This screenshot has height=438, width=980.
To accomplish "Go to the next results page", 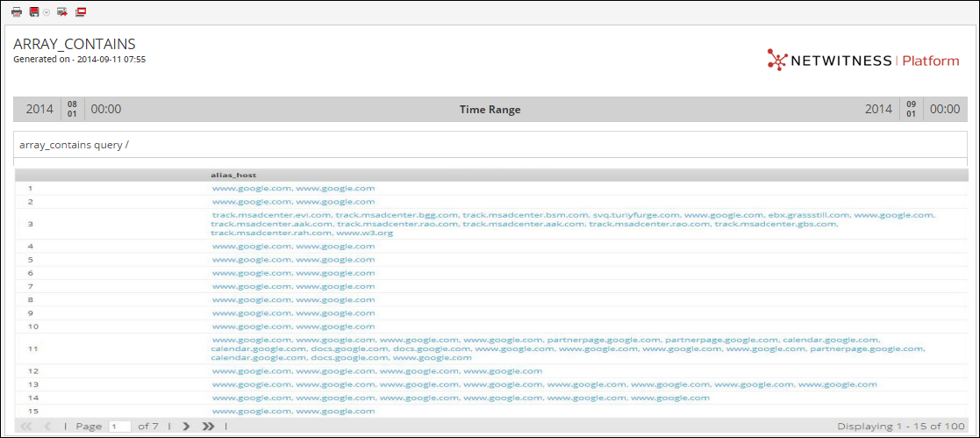I will [186, 426].
